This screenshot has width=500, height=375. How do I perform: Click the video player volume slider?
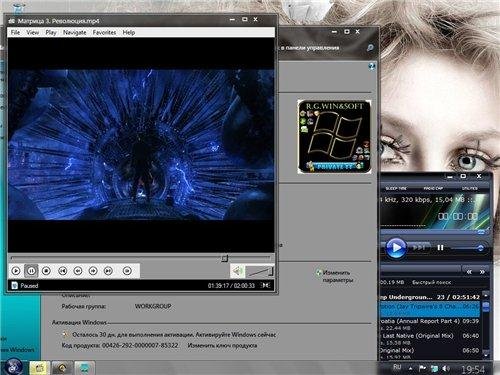tap(260, 271)
